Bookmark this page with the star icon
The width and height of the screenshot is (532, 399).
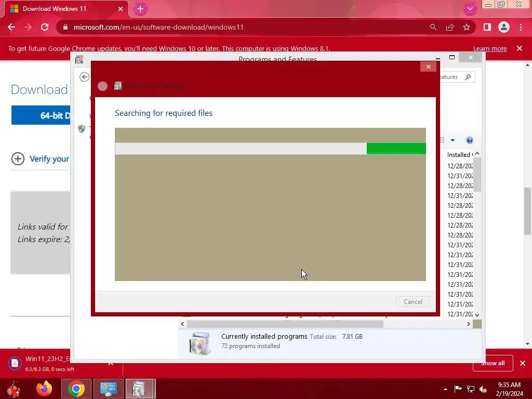click(x=467, y=27)
